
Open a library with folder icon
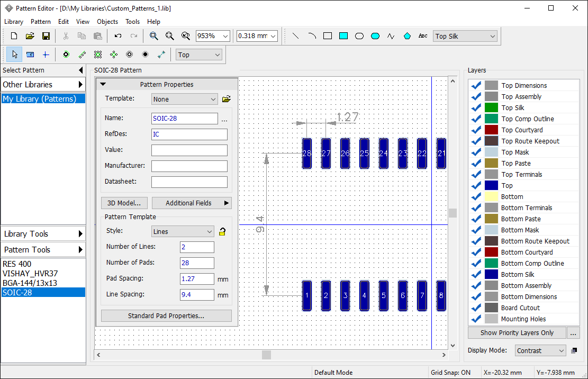[30, 36]
